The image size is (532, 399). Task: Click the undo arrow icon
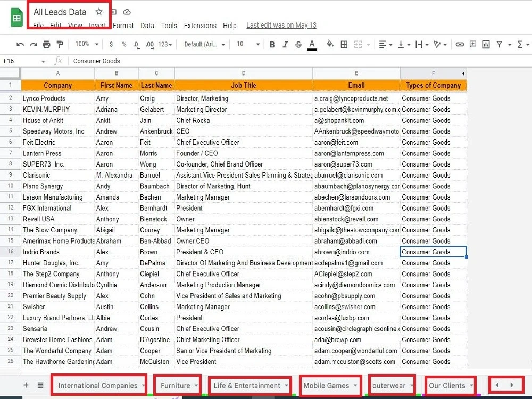20,45
